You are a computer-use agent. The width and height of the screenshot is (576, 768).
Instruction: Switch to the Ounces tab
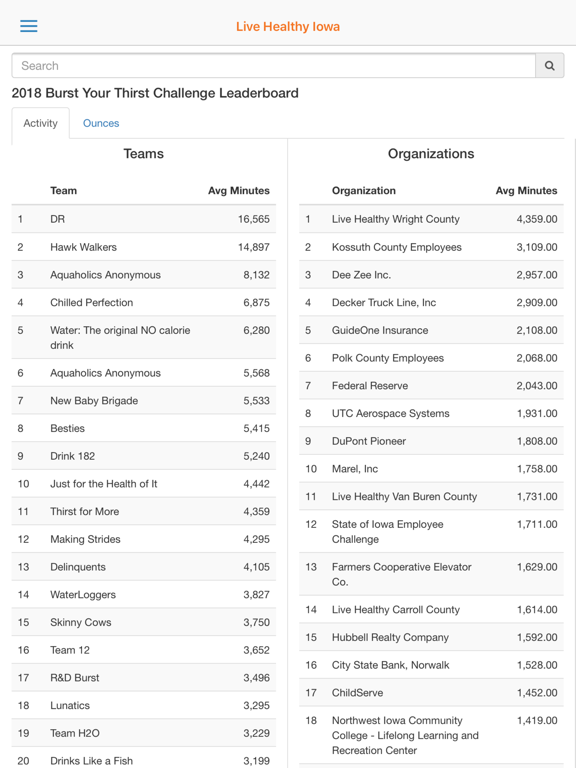pyautogui.click(x=101, y=123)
